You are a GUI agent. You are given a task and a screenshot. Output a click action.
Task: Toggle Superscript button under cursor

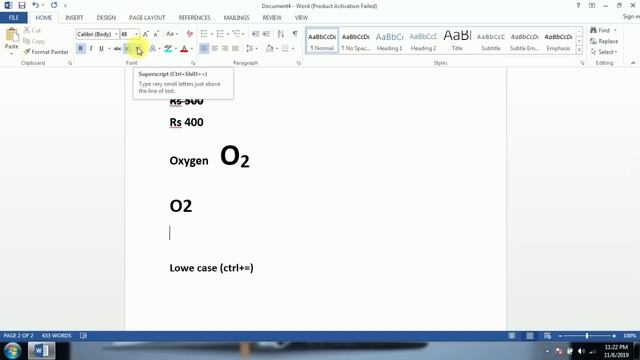coord(138,49)
